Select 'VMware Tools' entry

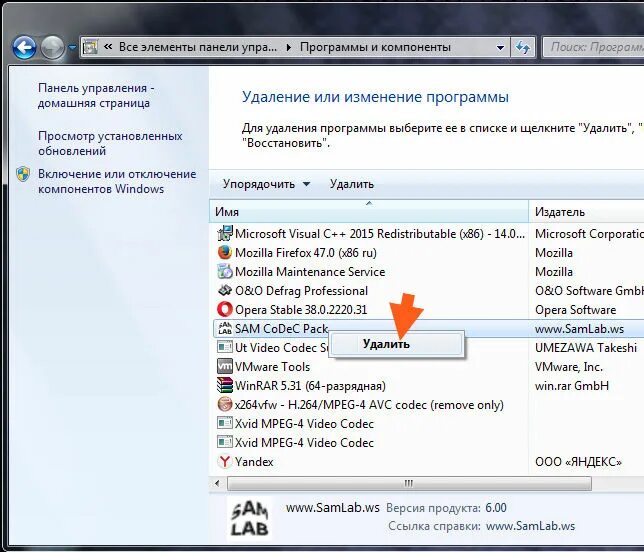[x=272, y=366]
